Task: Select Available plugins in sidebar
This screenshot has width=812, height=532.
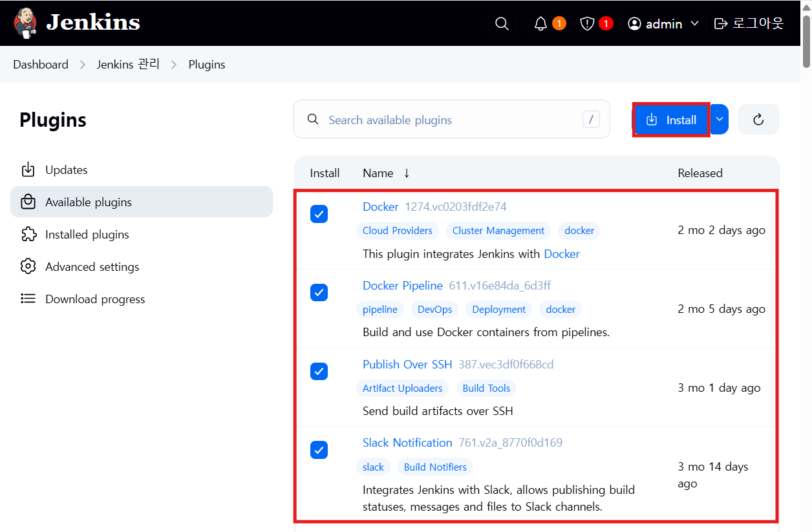Action: [142, 202]
